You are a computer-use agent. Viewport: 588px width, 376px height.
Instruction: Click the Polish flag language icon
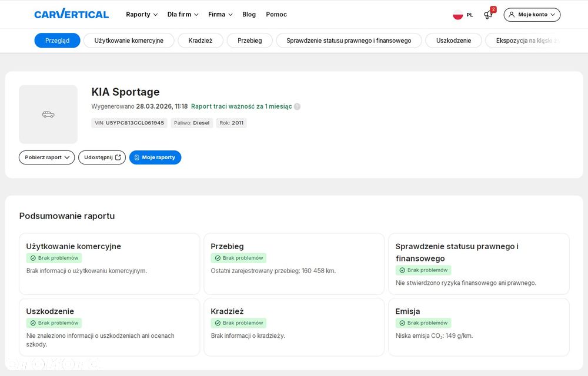pos(457,15)
